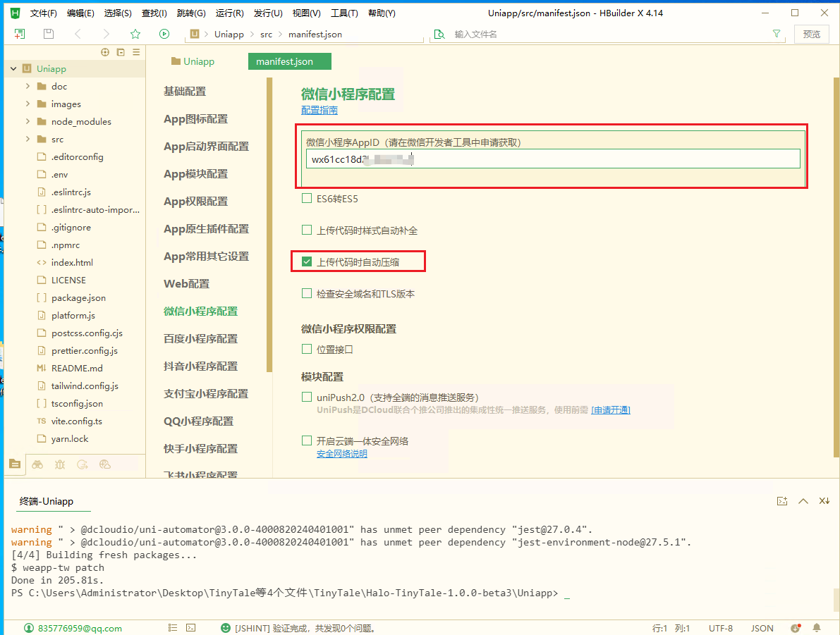This screenshot has height=635, width=840.
Task: Click the 行:1 列:1 cursor position indicator
Action: [x=671, y=628]
